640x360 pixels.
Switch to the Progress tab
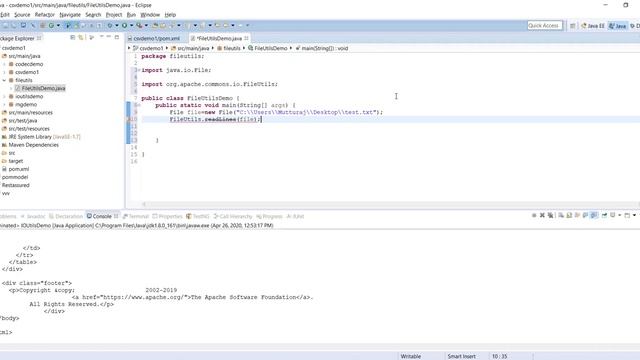point(269,216)
